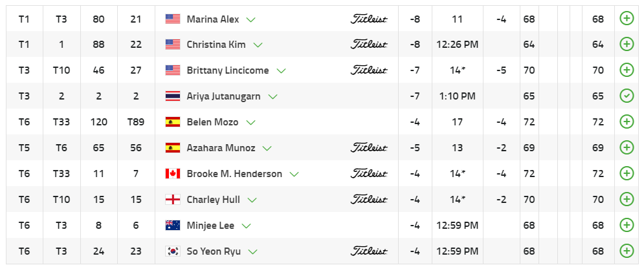The width and height of the screenshot is (644, 265).
Task: Remove Ariya Jutanugarn using checkmark icon
Action: 626,96
